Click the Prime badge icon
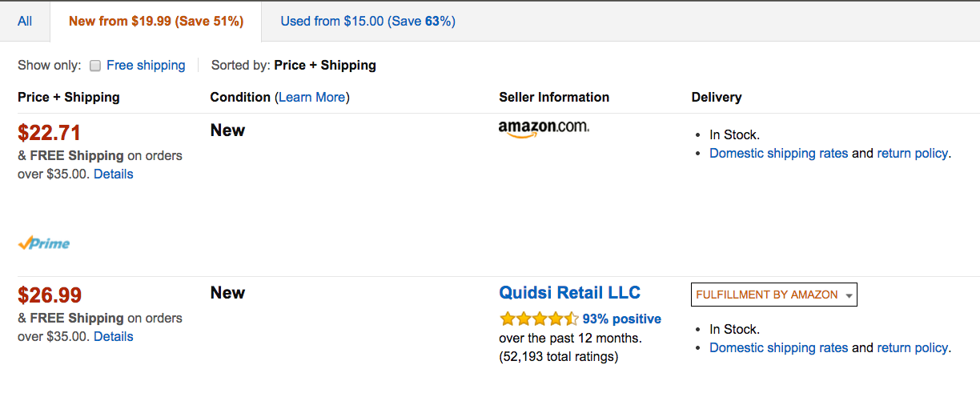Viewport: 980px width, 397px height. coord(44,243)
